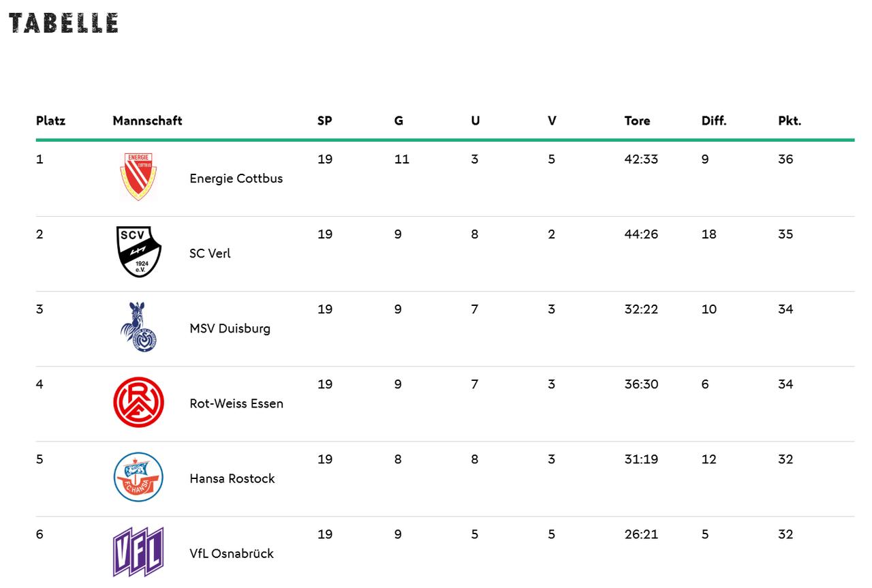This screenshot has width=872, height=588.
Task: Open the Hansa Rostock team name link
Action: [232, 478]
